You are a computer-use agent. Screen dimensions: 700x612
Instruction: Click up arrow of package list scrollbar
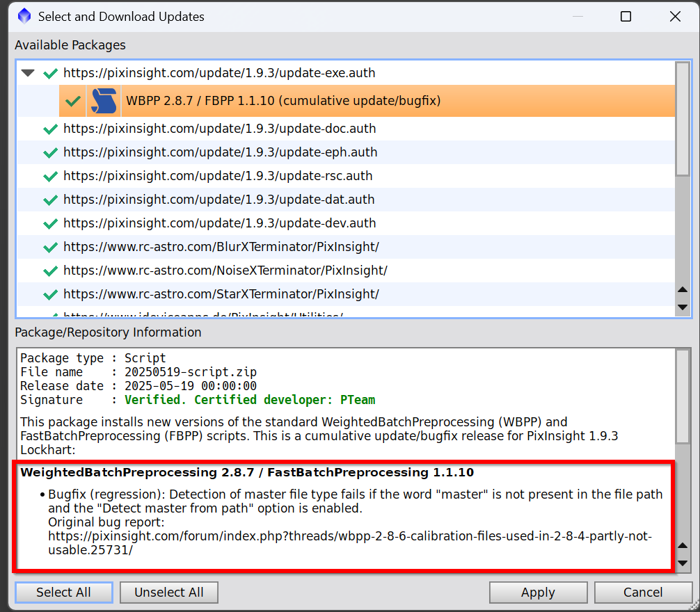pos(683,289)
